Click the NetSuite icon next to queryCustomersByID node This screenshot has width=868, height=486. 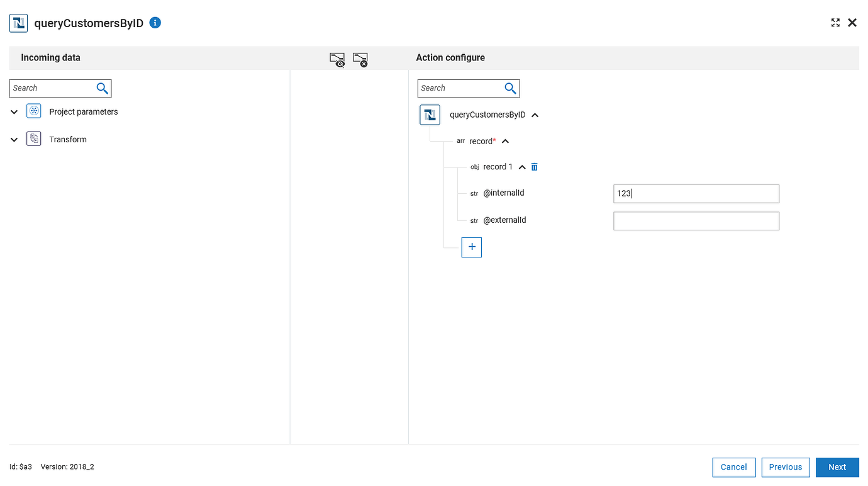point(430,115)
